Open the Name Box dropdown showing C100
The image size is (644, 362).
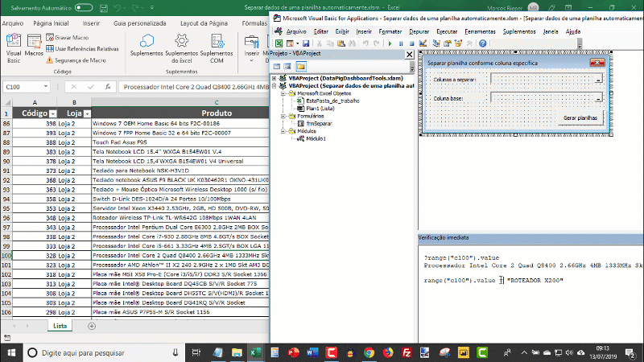(46, 87)
